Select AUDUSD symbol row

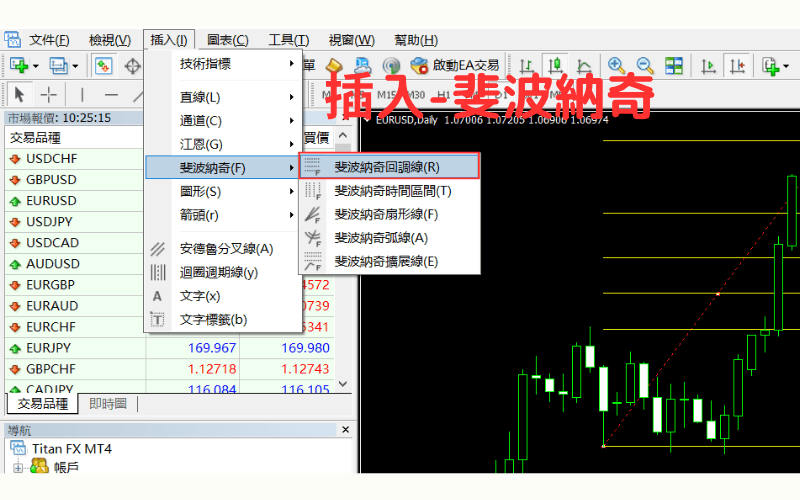pos(74,264)
